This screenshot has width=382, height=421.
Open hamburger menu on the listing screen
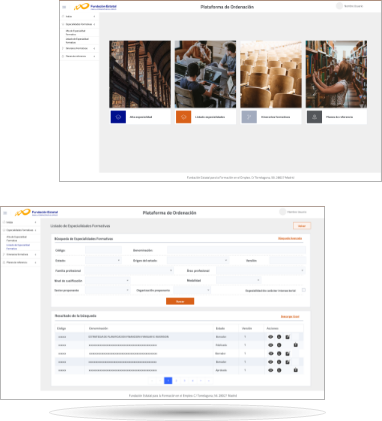tap(5, 213)
